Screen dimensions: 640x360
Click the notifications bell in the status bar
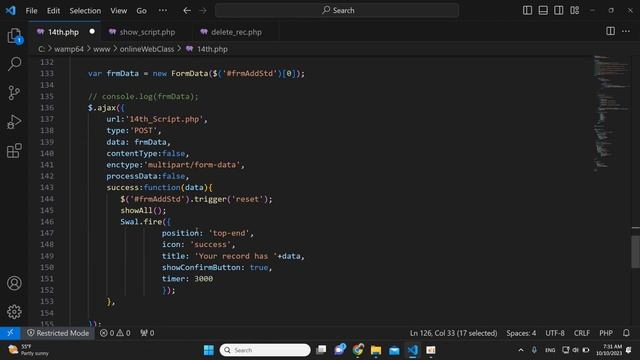[626, 333]
